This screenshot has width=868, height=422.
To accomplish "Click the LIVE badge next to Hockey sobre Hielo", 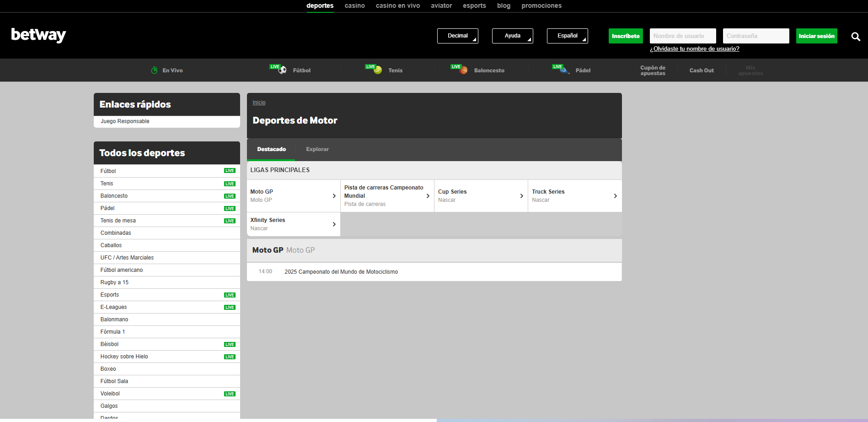I will [x=230, y=357].
